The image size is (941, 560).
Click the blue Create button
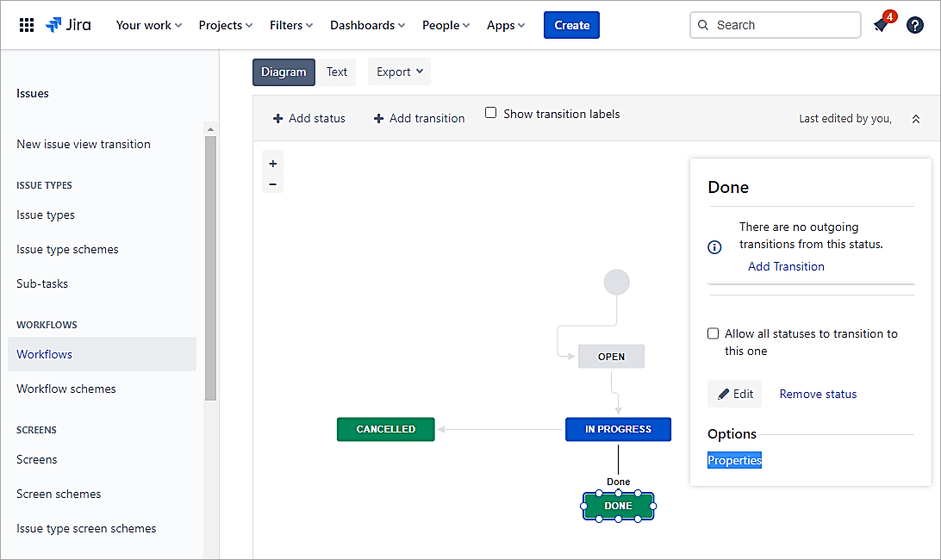pos(571,25)
